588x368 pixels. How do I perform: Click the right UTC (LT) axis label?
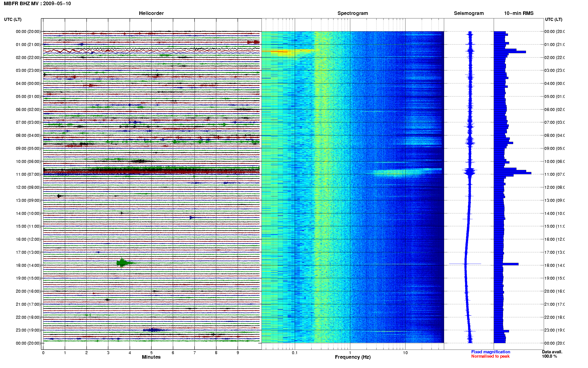click(x=553, y=19)
